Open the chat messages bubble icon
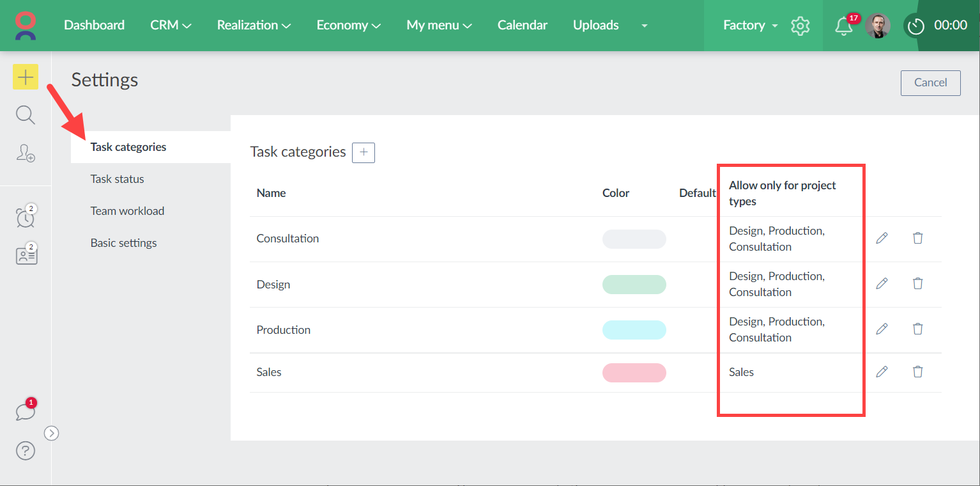The height and width of the screenshot is (486, 980). click(x=26, y=411)
